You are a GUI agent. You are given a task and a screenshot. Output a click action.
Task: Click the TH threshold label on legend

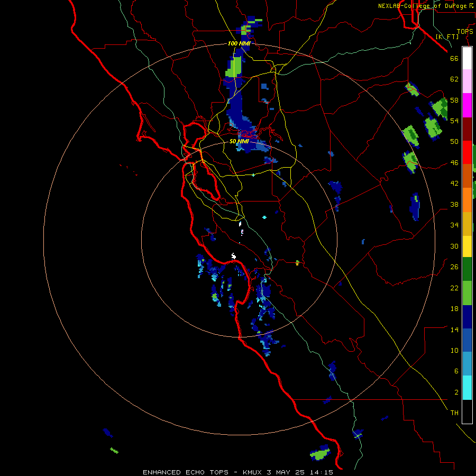point(454,413)
